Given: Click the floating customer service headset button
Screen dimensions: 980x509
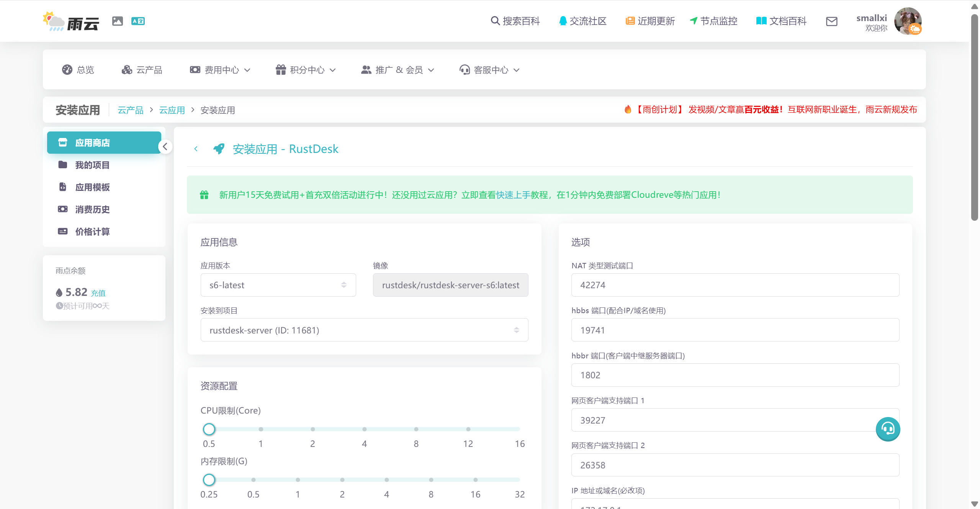Looking at the screenshot, I should tap(887, 429).
